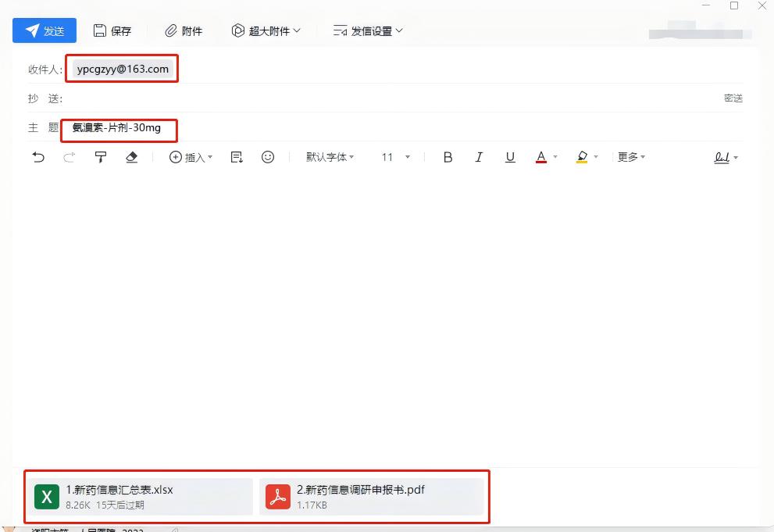The image size is (774, 532).
Task: Expand the 默认字体 font dropdown
Action: pyautogui.click(x=330, y=157)
